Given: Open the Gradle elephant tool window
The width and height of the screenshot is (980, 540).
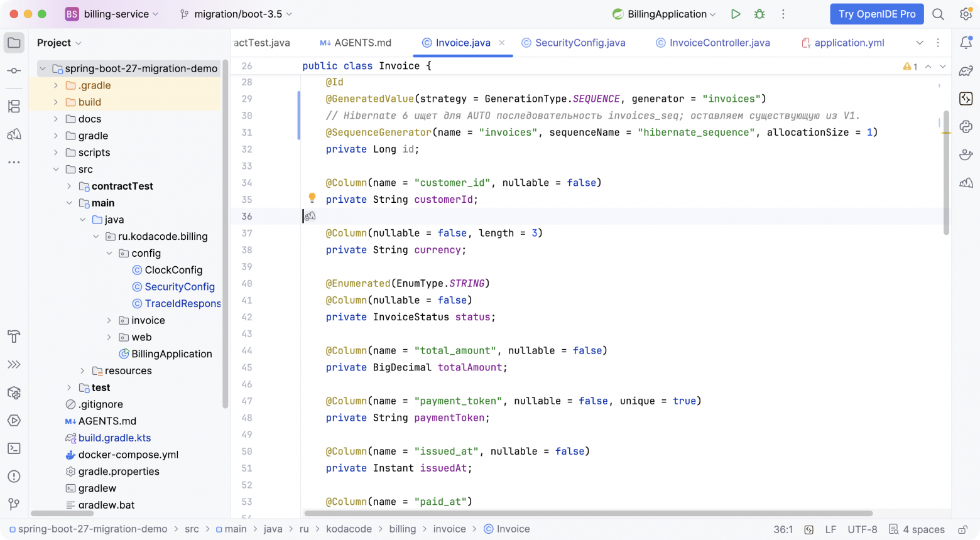Looking at the screenshot, I should point(966,71).
